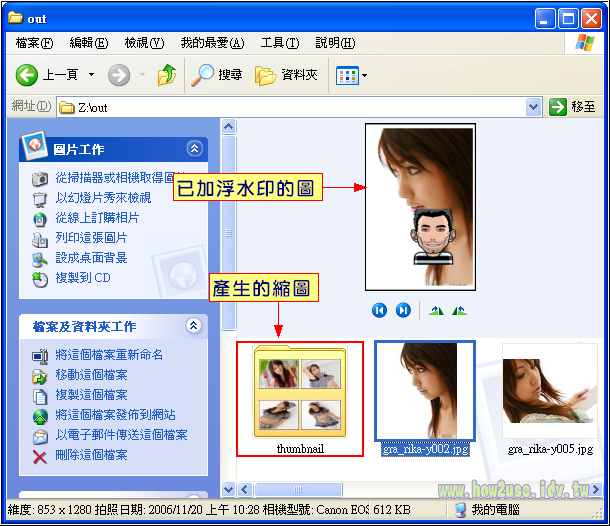Viewport: 610px width, 526px height.
Task: Click 移動這個檔案 link
Action: 91,375
